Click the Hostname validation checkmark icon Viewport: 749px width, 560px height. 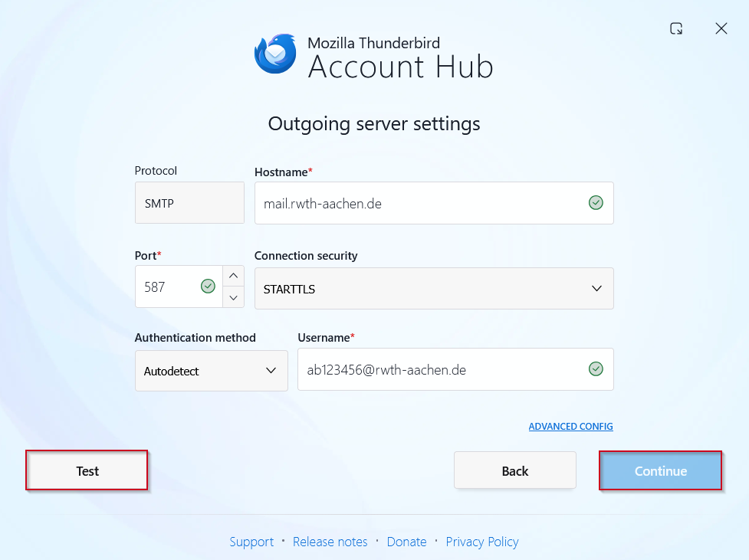pos(595,203)
